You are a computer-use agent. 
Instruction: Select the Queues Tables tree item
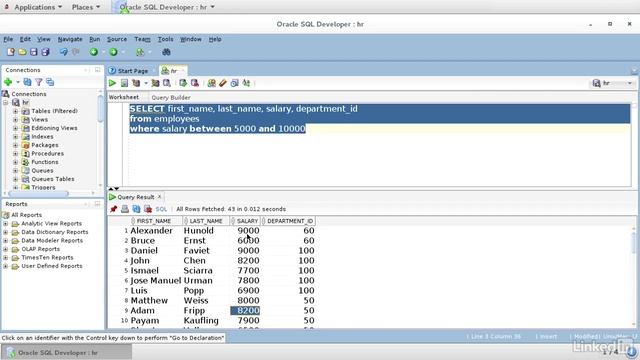(x=53, y=179)
